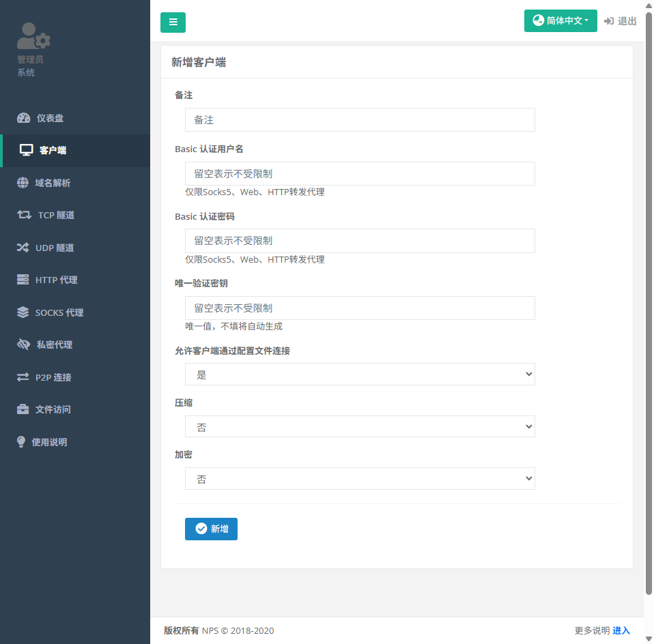Screen dimensions: 654x644
Task: Click the 退出 logout link
Action: click(x=621, y=21)
